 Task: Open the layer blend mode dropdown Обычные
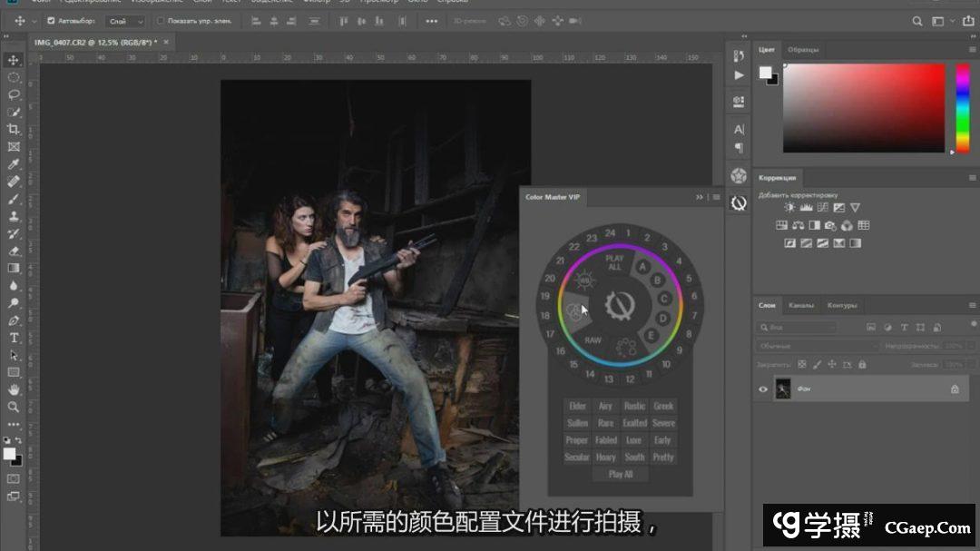coord(817,346)
